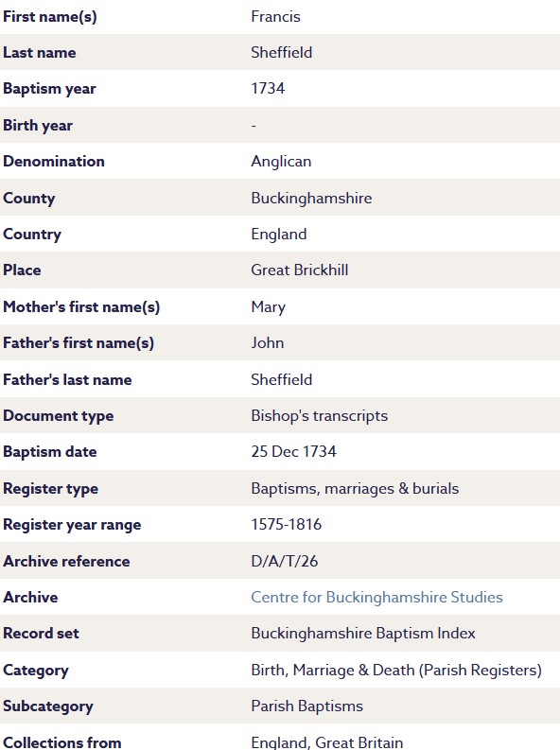This screenshot has width=560, height=750.
Task: Click the Baptisms, marriages & burials register type
Action: point(355,488)
